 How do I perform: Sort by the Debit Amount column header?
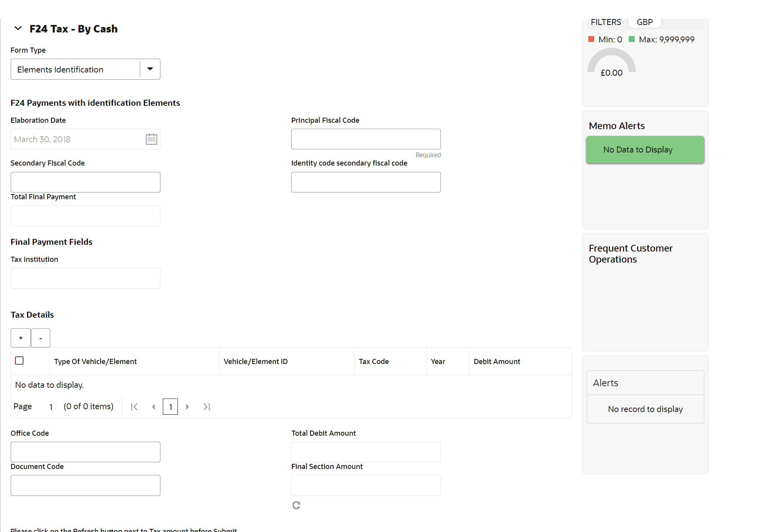pos(497,361)
